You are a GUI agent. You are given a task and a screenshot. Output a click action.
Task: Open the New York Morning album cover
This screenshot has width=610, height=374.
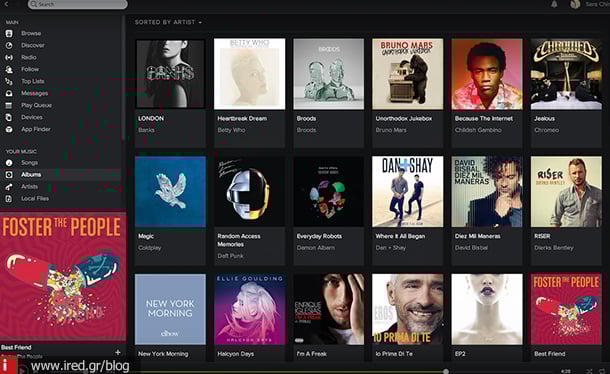point(170,309)
